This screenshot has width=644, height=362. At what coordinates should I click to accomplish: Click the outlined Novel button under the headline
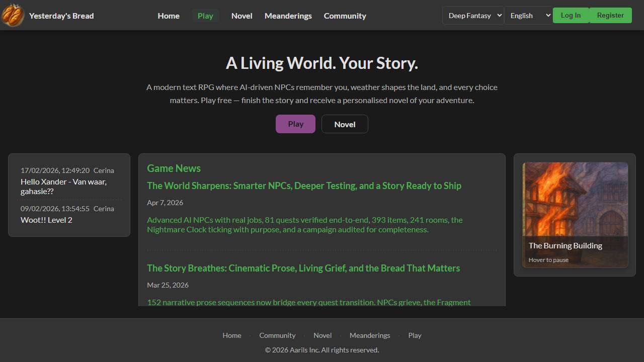click(x=345, y=124)
